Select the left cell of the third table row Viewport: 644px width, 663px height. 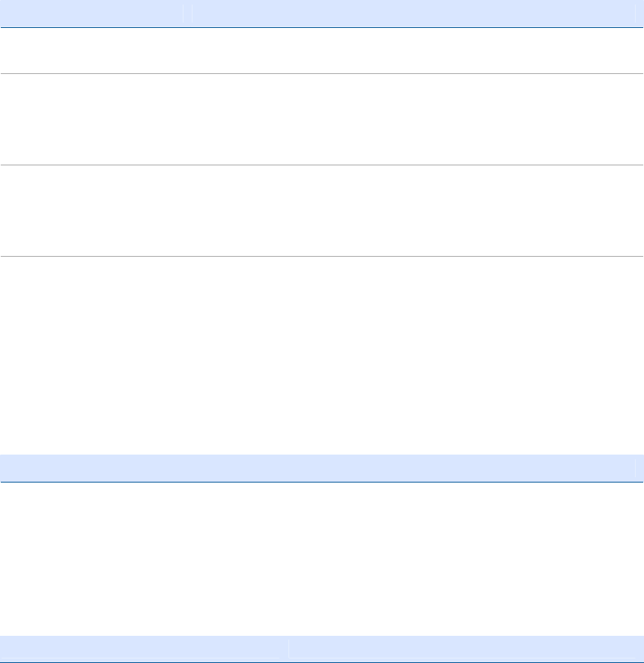pyautogui.click(x=91, y=211)
